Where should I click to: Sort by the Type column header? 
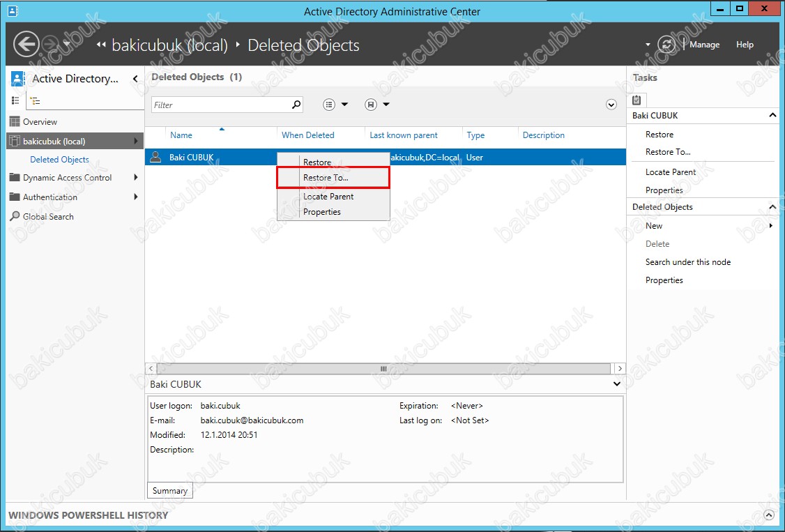(x=475, y=135)
